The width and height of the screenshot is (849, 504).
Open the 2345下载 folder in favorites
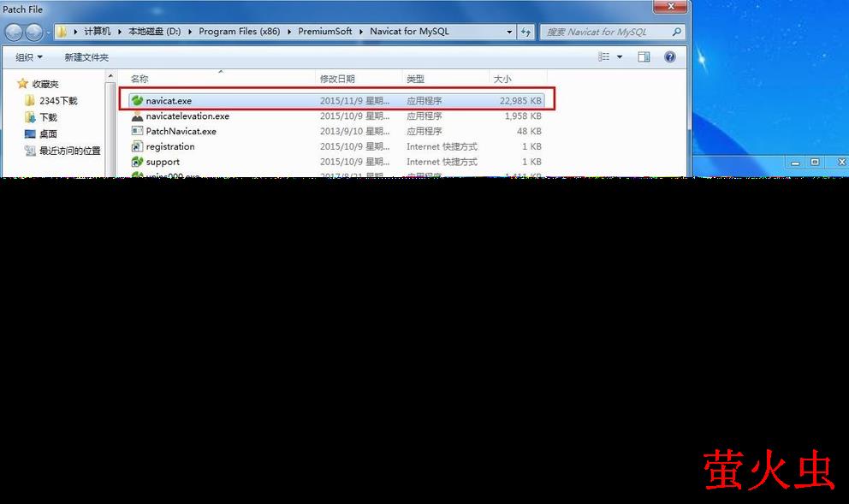pyautogui.click(x=57, y=101)
